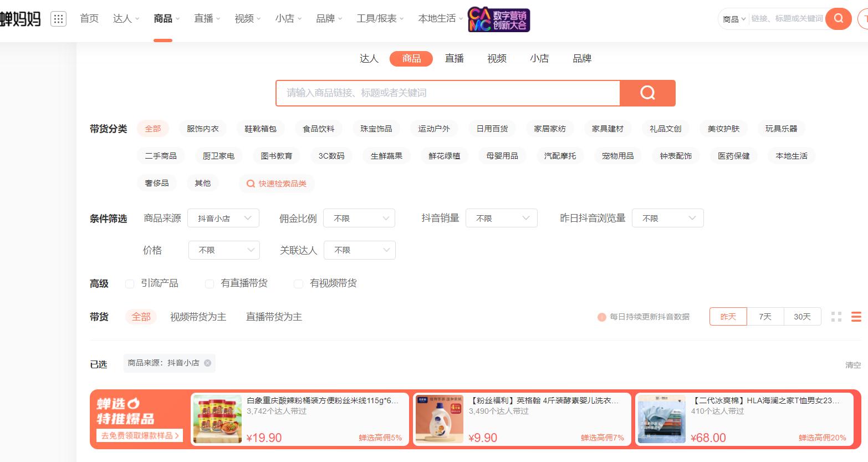Click the data update info icon
This screenshot has height=462, width=868.
[601, 317]
